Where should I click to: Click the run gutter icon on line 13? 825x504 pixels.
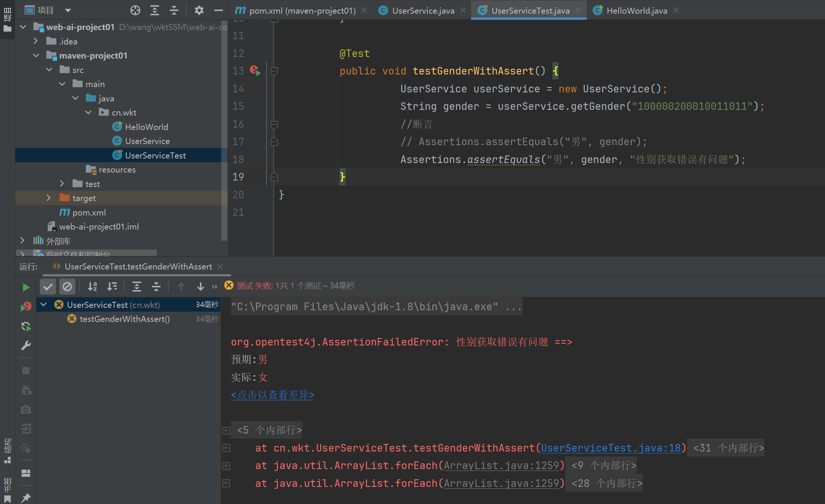click(255, 71)
